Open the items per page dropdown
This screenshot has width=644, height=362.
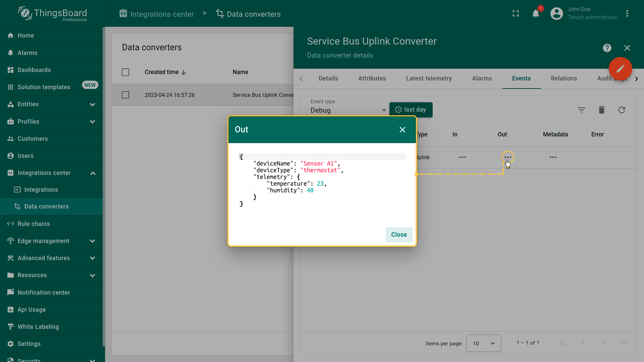[483, 343]
